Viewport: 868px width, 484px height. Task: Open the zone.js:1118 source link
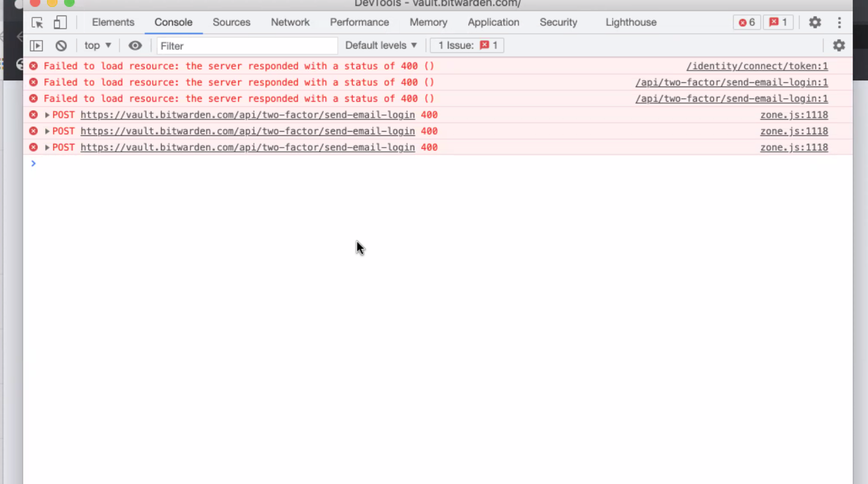coord(794,115)
